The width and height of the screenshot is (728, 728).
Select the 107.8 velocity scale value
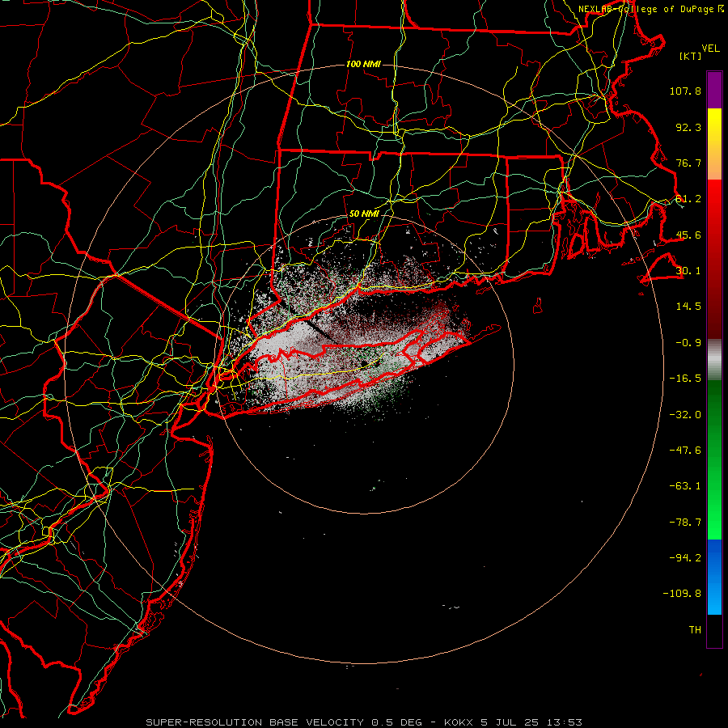(685, 91)
